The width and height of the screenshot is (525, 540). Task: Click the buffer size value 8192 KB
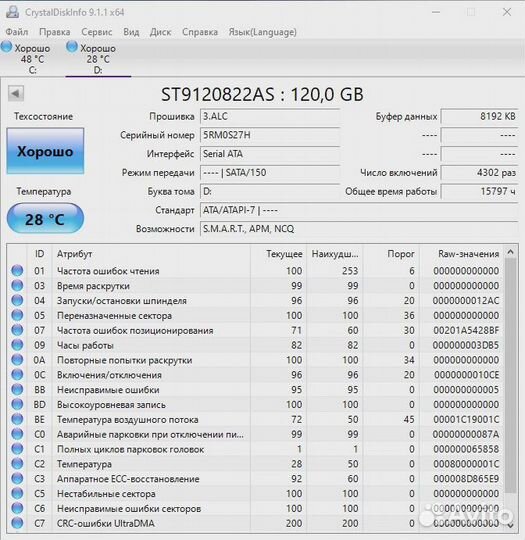(x=479, y=116)
